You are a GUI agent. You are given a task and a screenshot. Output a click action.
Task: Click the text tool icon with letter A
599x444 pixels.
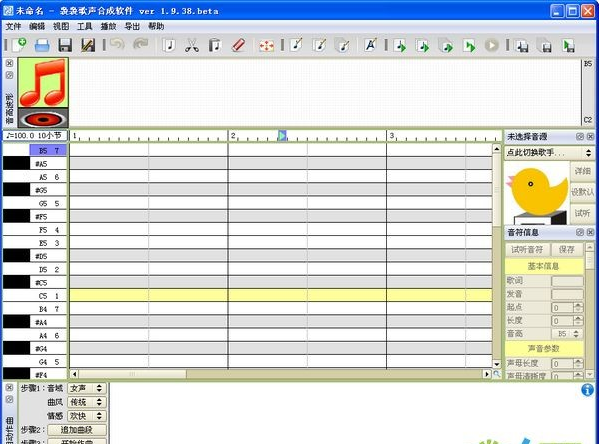pyautogui.click(x=371, y=45)
